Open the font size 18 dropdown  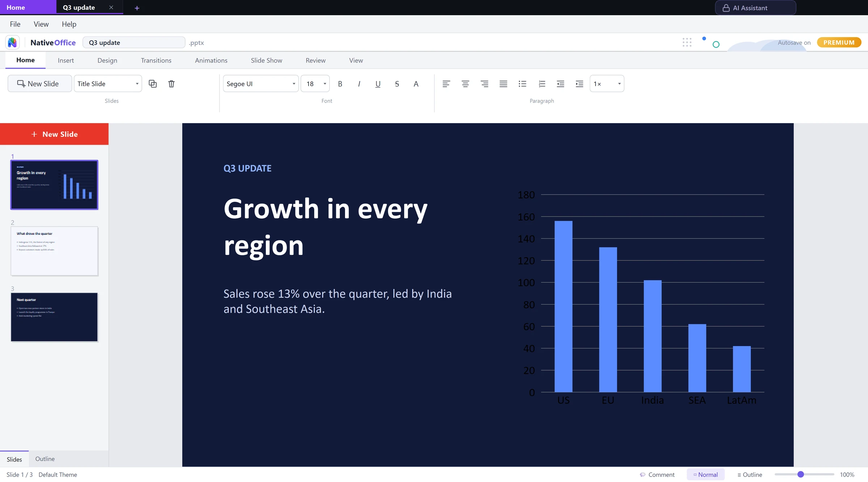pos(315,84)
